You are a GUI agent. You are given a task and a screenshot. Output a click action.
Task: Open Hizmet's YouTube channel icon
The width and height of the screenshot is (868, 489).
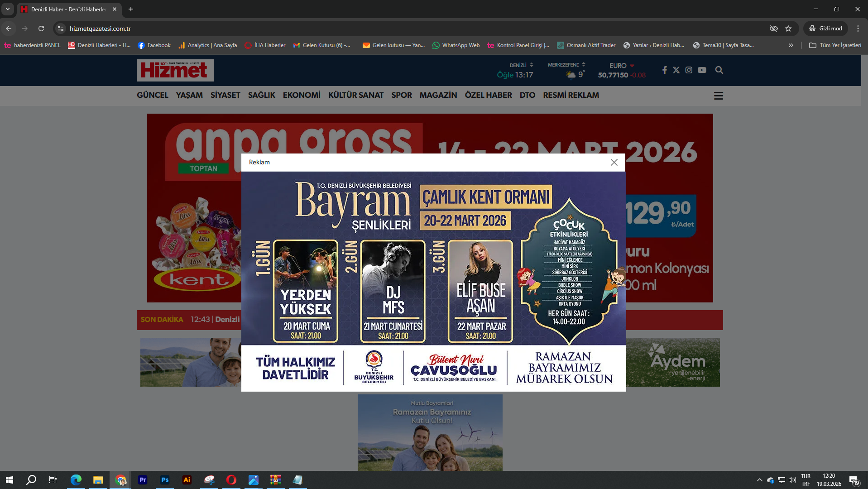pos(702,70)
